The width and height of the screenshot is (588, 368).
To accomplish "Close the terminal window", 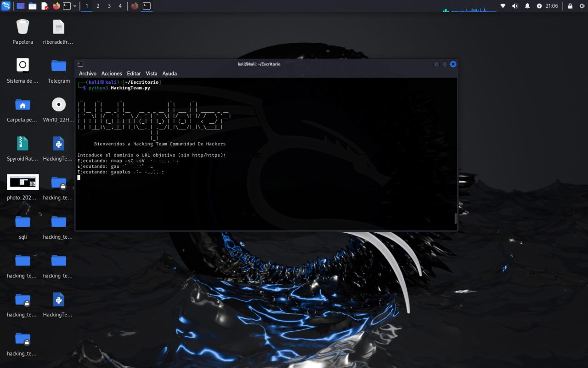I will pos(453,64).
